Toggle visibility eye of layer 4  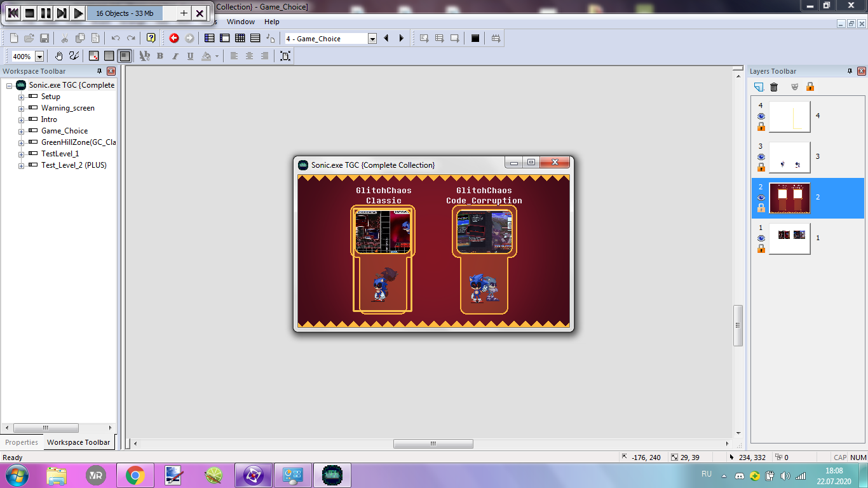click(x=761, y=116)
